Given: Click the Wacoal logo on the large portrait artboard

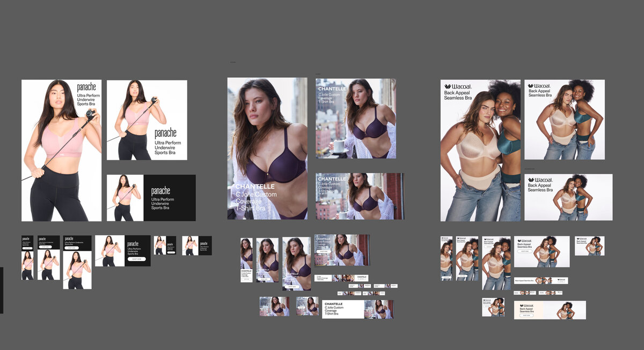Looking at the screenshot, I should pos(458,86).
